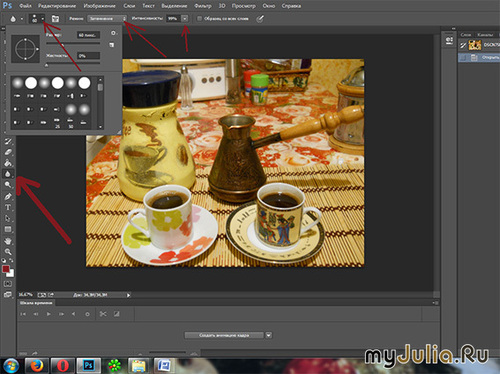Image resolution: width=500 pixels, height=374 pixels.
Task: Select the Hand tool
Action: click(8, 241)
